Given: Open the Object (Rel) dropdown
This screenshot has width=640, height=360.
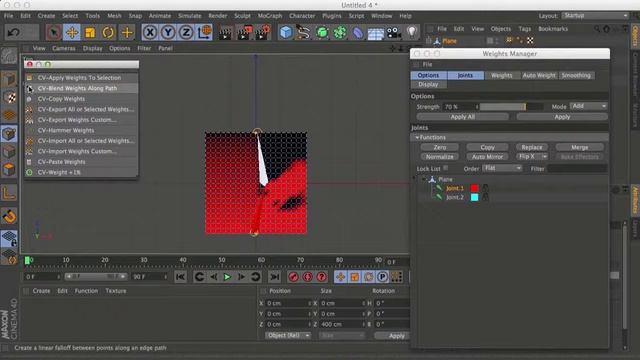Looking at the screenshot, I should (x=288, y=336).
